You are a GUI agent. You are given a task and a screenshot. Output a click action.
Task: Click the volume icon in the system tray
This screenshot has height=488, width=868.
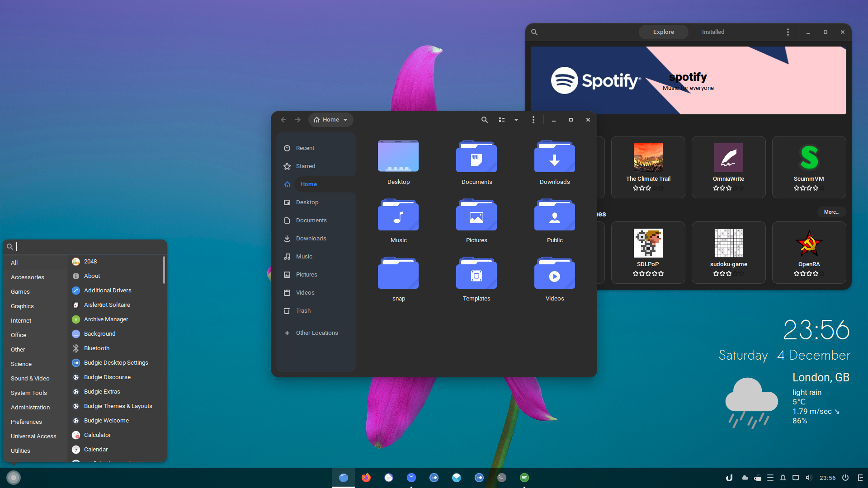pyautogui.click(x=809, y=478)
